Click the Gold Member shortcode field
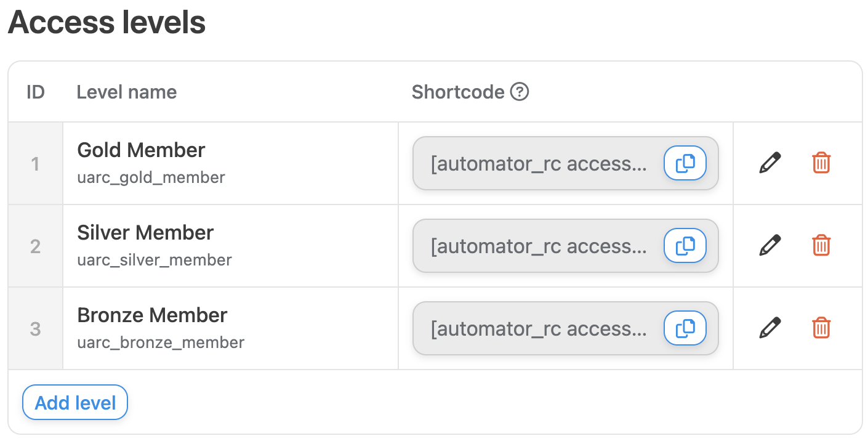Image resolution: width=868 pixels, height=441 pixels. click(x=539, y=164)
